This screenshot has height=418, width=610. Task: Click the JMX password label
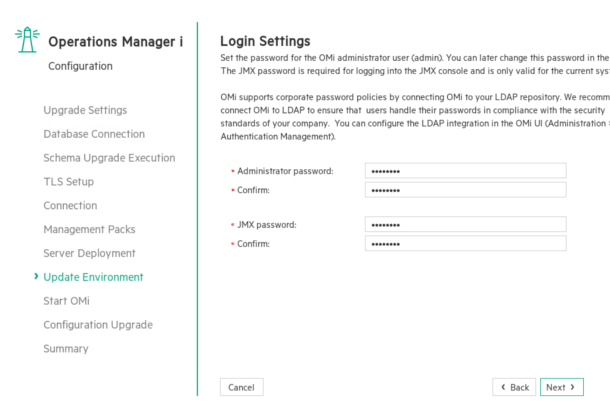(266, 225)
